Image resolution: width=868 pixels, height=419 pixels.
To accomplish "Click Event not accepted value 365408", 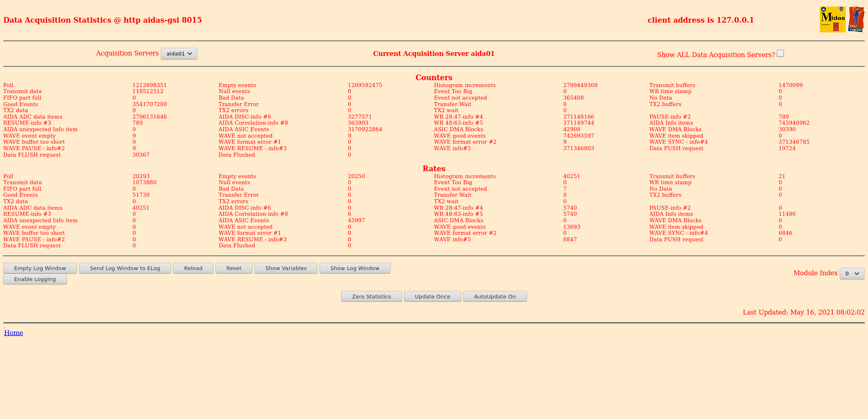I will point(573,98).
